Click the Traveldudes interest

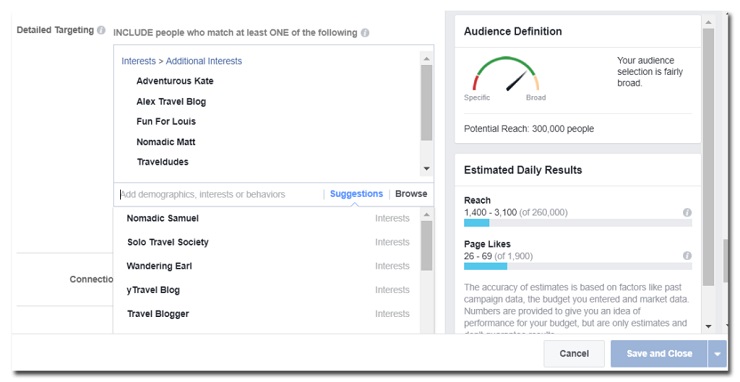(x=162, y=162)
